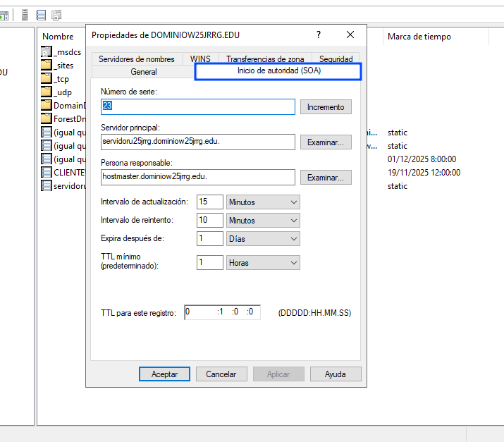Click the Intervalo de actualización value field

coord(210,202)
